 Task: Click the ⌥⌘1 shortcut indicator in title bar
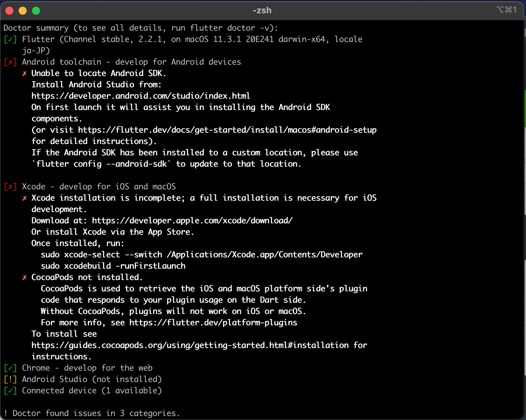click(x=507, y=10)
